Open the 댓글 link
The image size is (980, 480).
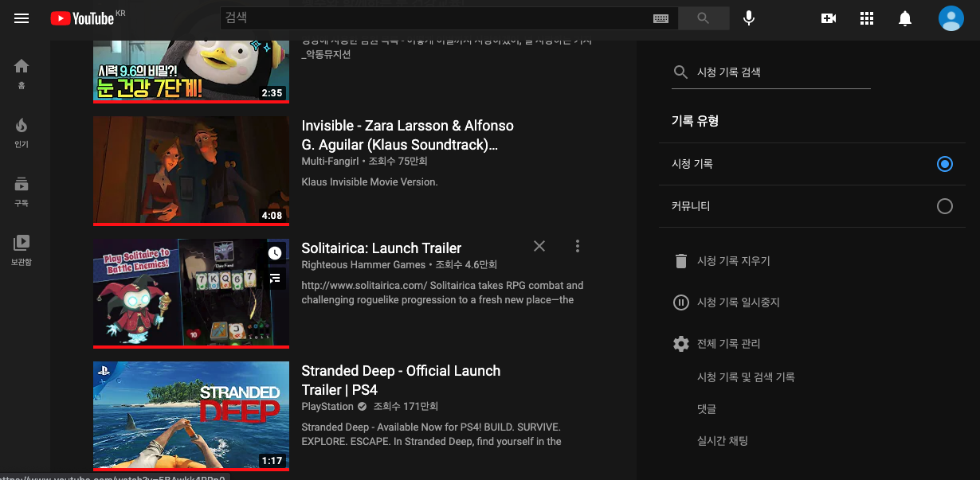707,409
